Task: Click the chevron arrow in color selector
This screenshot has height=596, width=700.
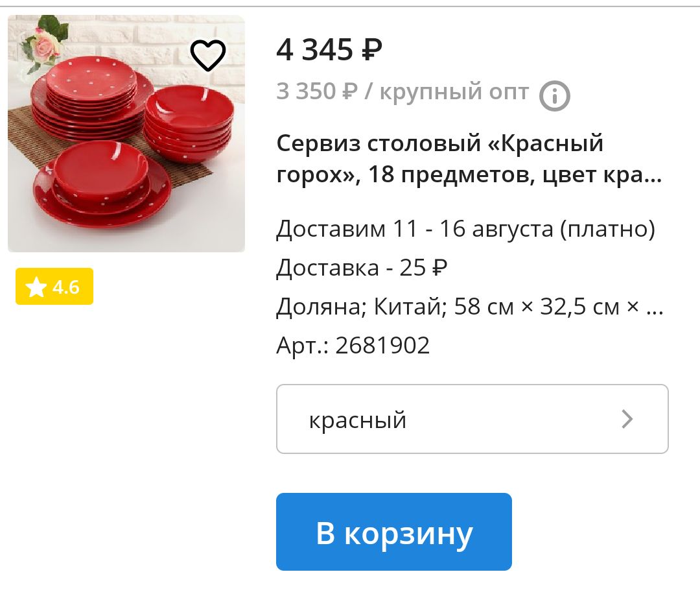Action: click(627, 419)
